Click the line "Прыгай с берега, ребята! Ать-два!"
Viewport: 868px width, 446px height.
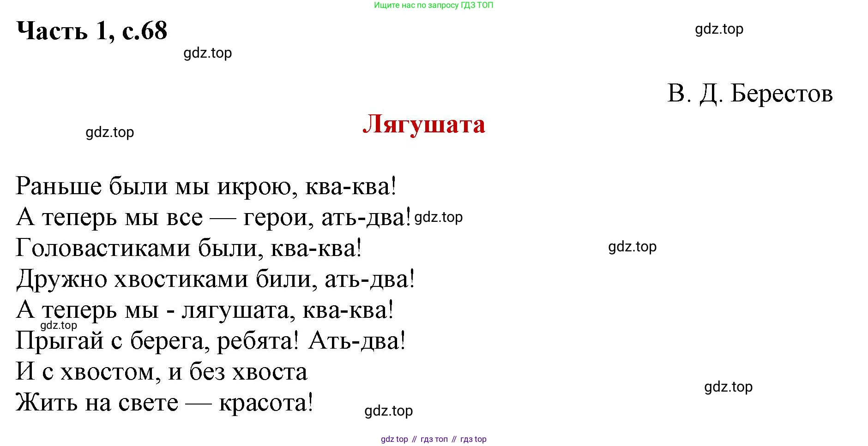click(x=211, y=341)
